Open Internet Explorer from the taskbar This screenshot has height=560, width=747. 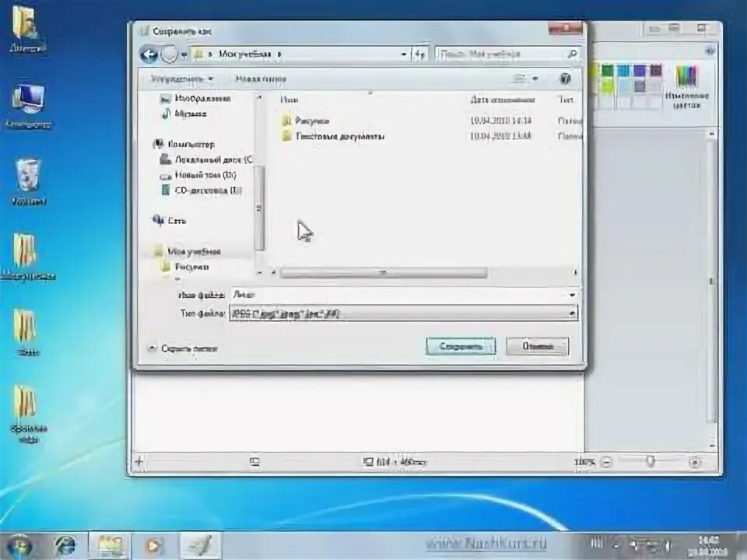click(x=65, y=546)
